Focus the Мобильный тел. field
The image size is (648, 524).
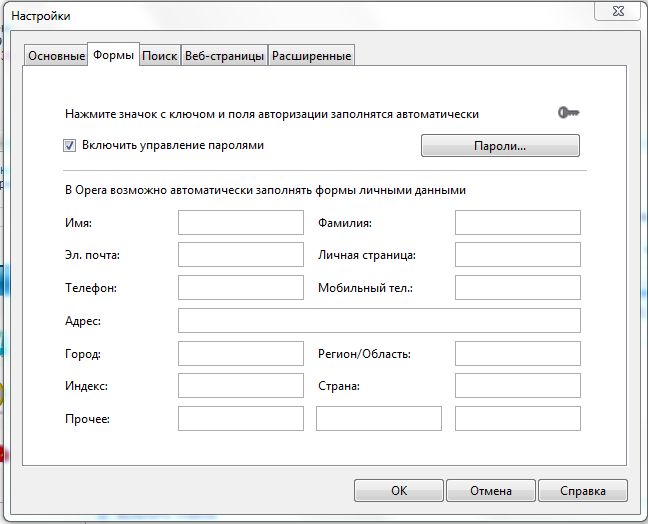[517, 288]
